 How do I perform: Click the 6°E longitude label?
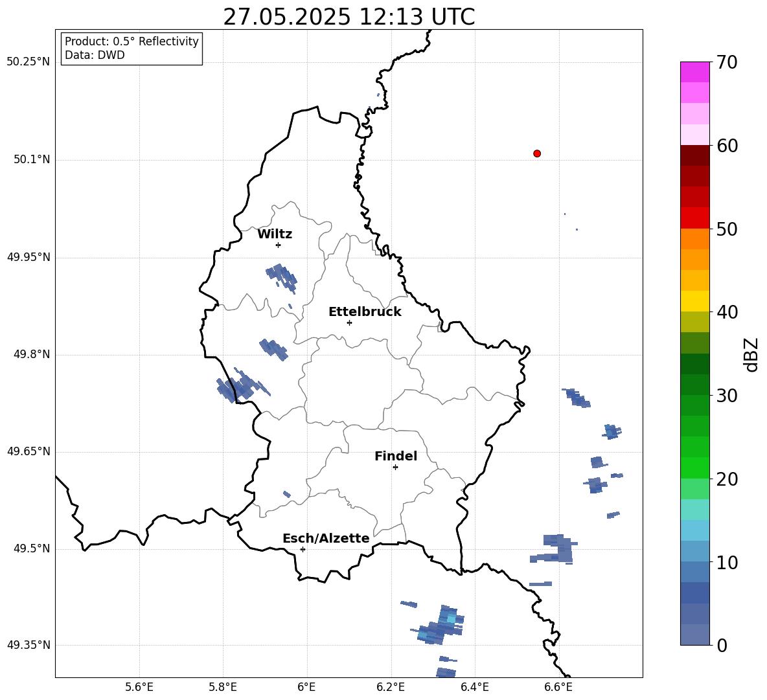point(306,687)
